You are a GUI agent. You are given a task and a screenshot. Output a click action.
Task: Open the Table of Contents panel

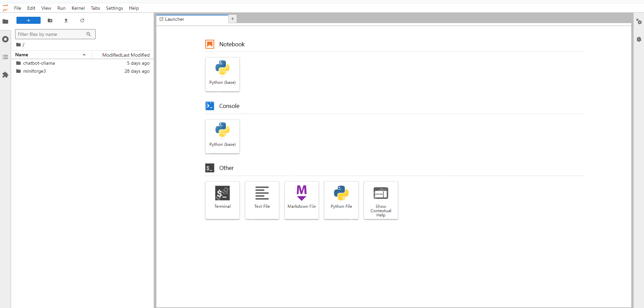click(5, 57)
